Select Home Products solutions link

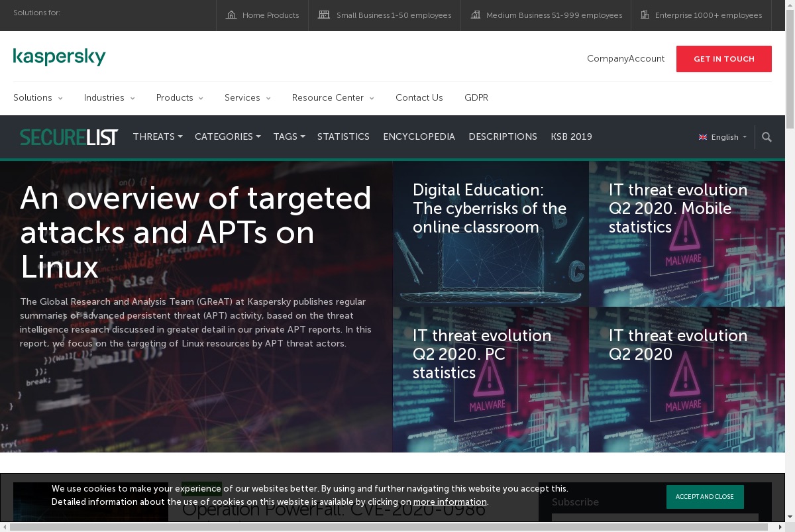pyautogui.click(x=262, y=15)
